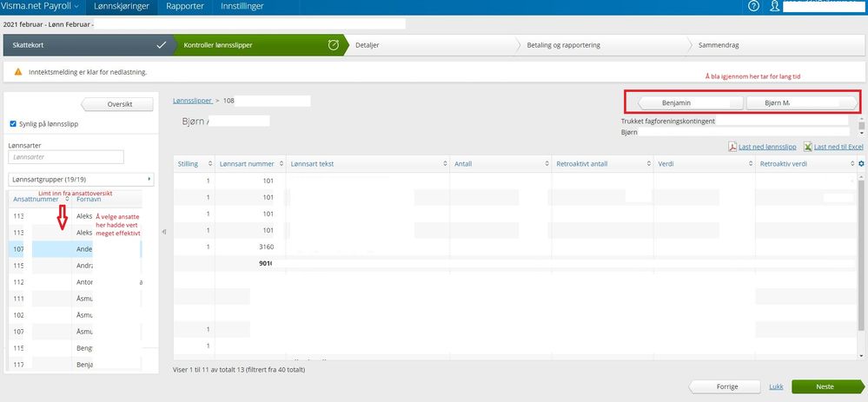Click the Fornavn column header

(x=89, y=199)
